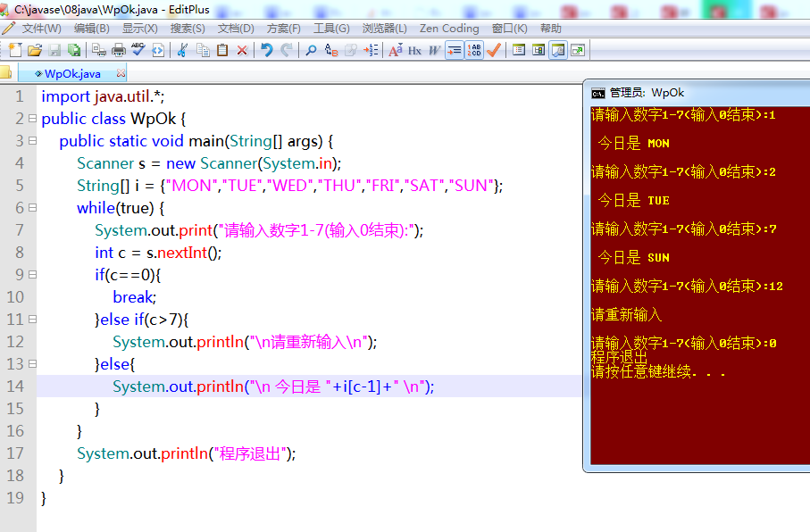This screenshot has height=532, width=810.
Task: Click the word Scanner on line 4
Action: (105, 163)
